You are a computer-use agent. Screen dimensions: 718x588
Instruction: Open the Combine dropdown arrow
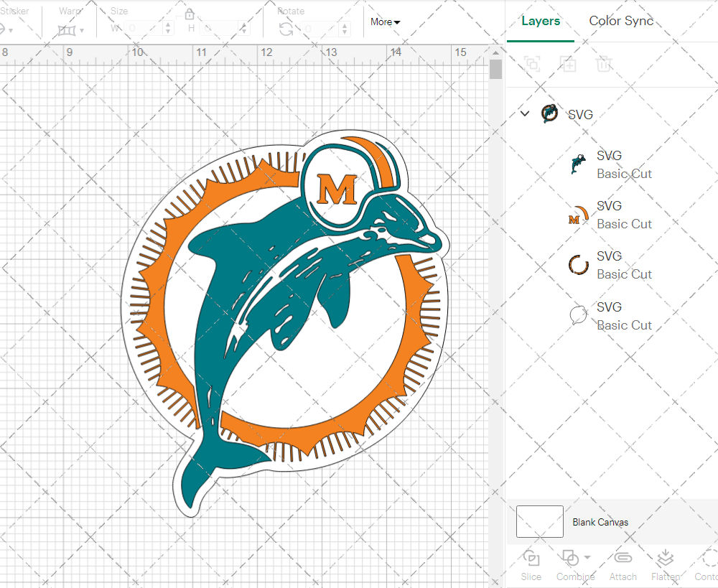pos(587,557)
